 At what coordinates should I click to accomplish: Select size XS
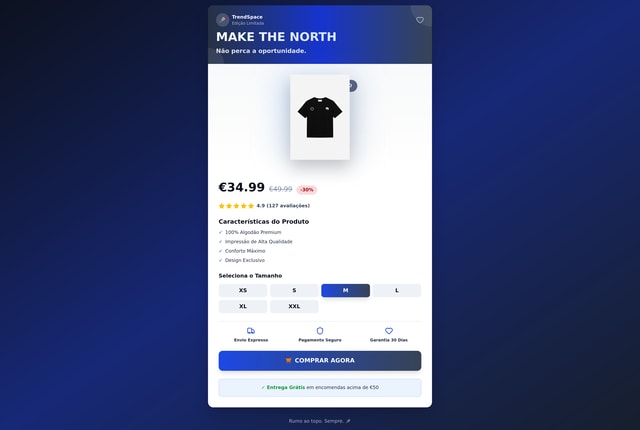tap(243, 290)
